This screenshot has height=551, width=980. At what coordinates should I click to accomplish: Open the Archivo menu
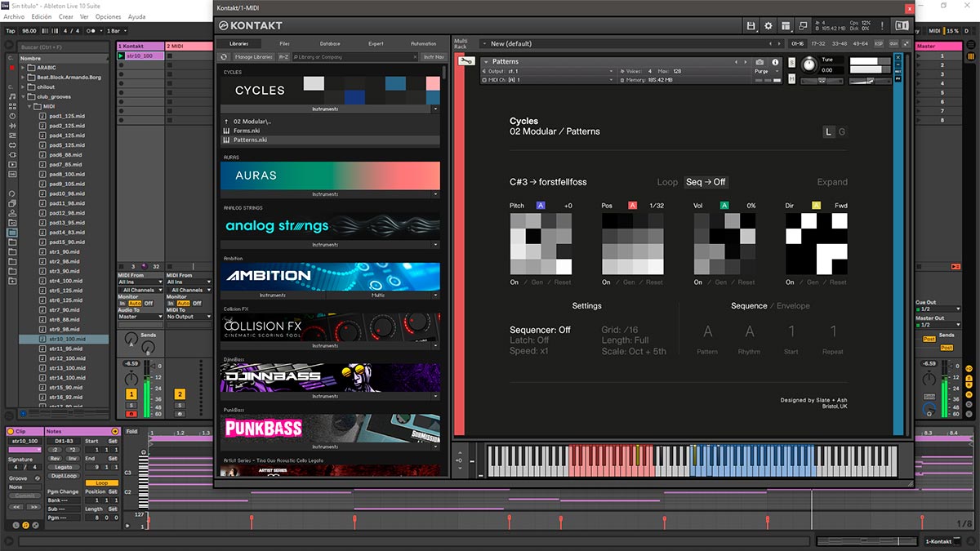14,16
